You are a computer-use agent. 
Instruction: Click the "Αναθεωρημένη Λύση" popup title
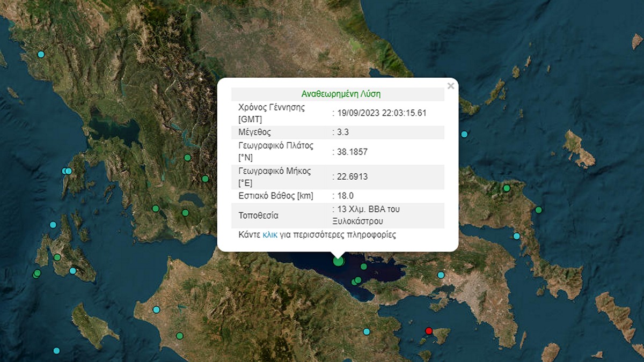click(x=338, y=93)
